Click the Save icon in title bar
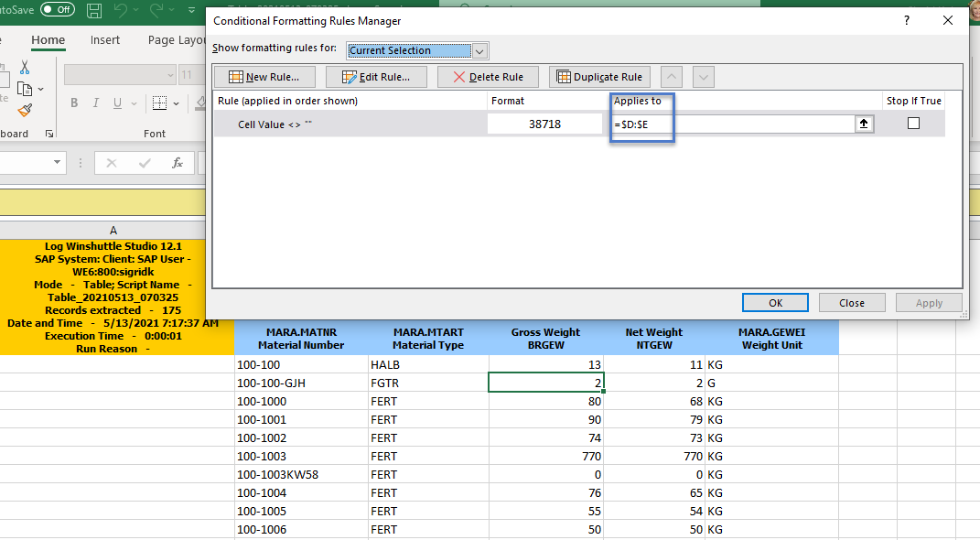The height and width of the screenshot is (540, 980). click(x=94, y=11)
